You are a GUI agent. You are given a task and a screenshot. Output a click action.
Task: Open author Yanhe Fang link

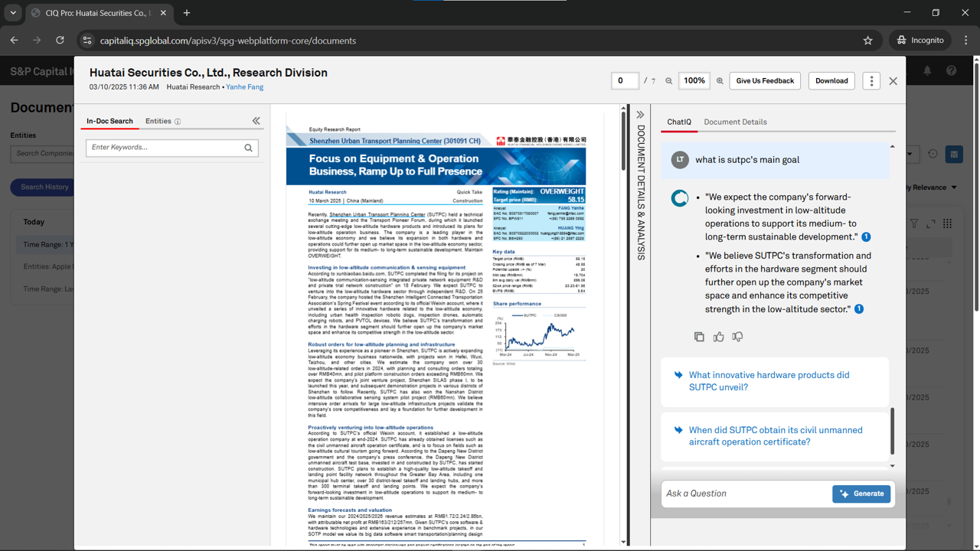click(x=245, y=87)
